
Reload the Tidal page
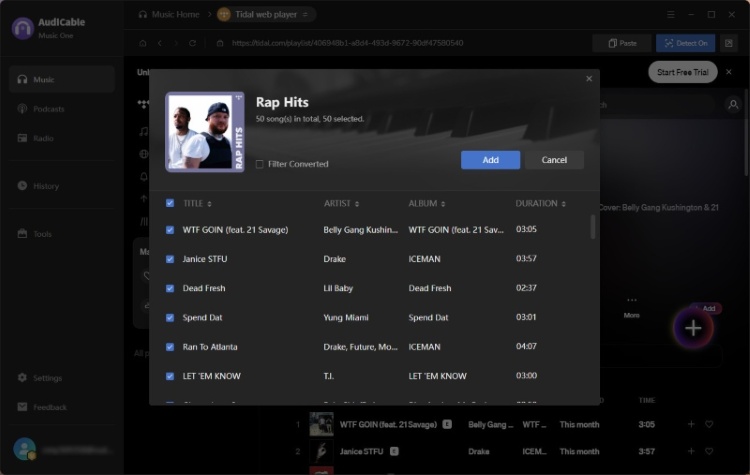tap(192, 43)
